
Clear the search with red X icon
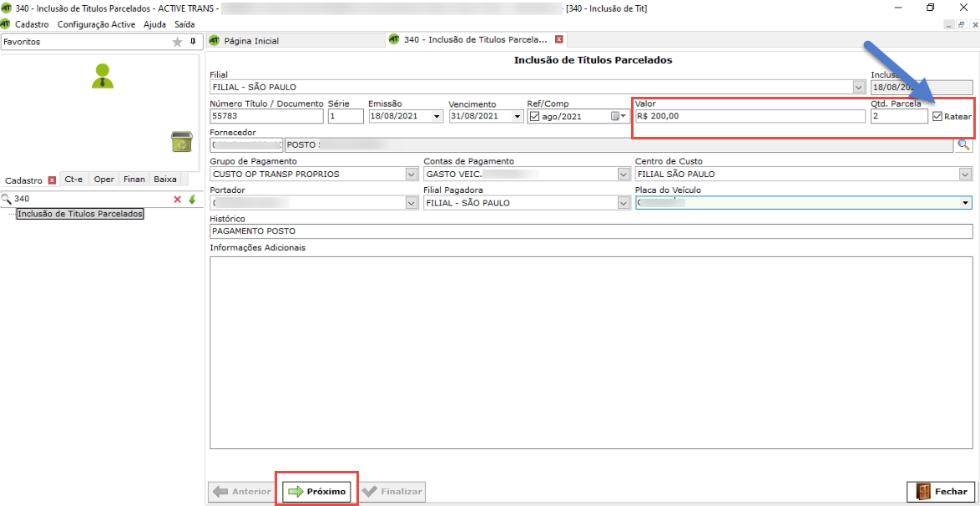(177, 200)
